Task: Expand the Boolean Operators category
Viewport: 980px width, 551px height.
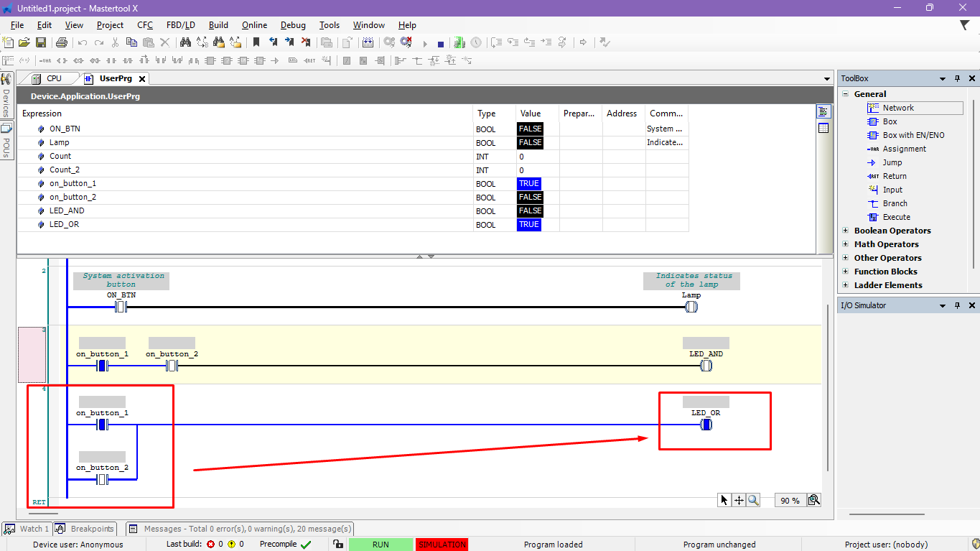Action: tap(845, 231)
